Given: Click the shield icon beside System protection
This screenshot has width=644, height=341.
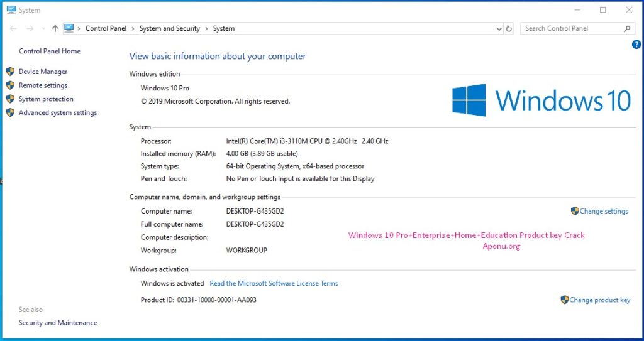Looking at the screenshot, I should click(10, 99).
